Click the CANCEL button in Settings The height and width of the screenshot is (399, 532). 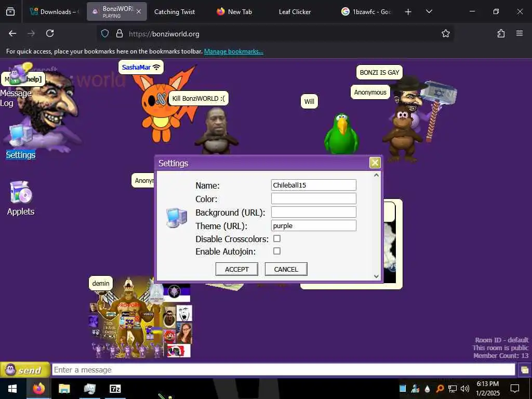click(x=286, y=269)
